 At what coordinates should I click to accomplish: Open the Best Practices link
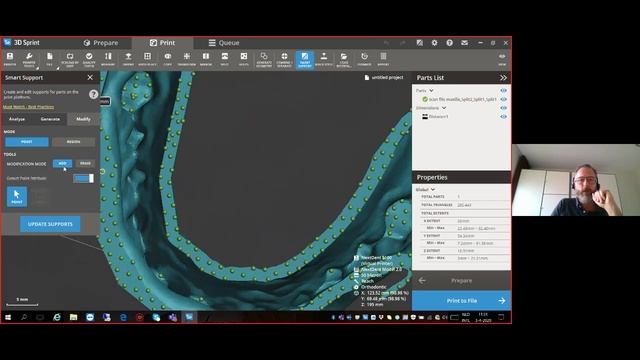[x=29, y=107]
